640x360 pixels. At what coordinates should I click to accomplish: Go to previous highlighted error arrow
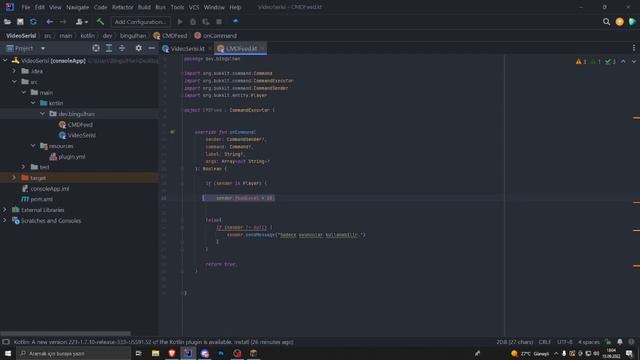tap(623, 62)
